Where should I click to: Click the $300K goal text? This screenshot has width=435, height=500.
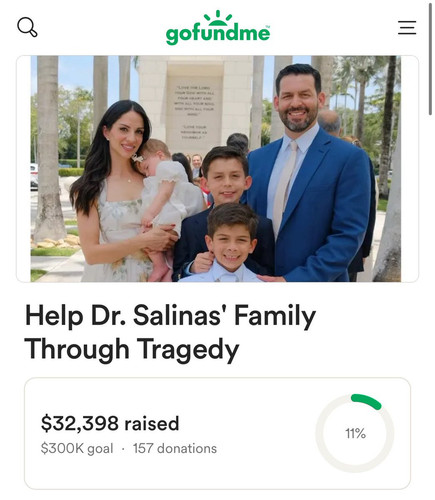tap(77, 448)
